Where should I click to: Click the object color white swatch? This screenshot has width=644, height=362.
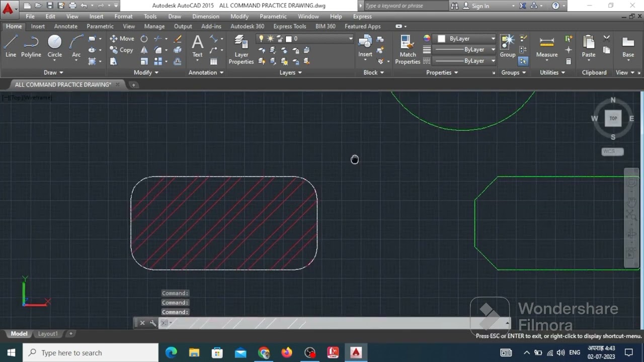point(441,39)
